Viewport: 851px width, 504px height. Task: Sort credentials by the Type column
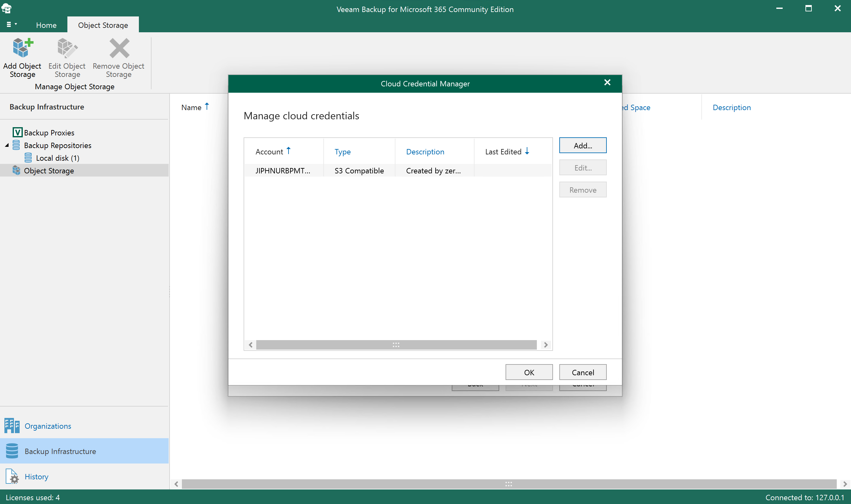coord(343,152)
